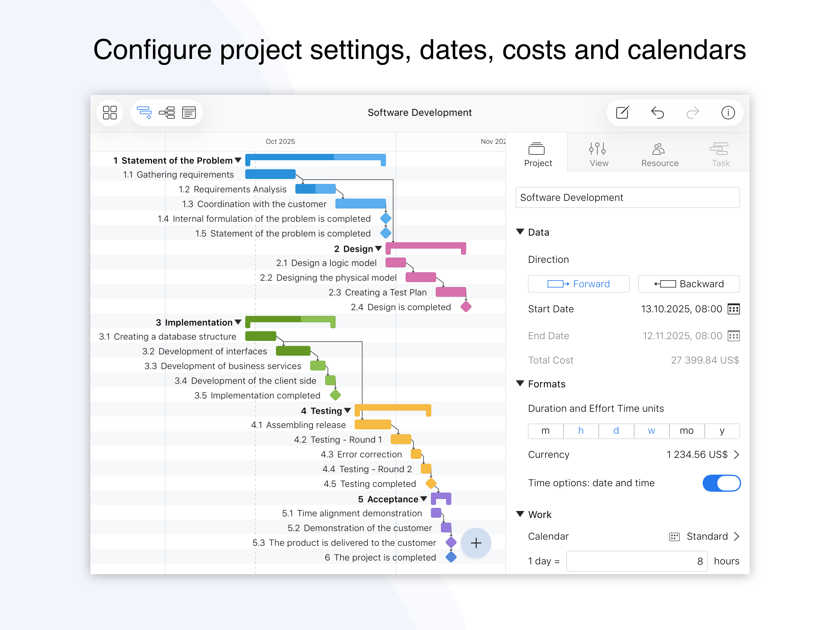This screenshot has height=630, width=840.
Task: Select the 5.2 Demonstration of the customer row
Action: (298, 528)
